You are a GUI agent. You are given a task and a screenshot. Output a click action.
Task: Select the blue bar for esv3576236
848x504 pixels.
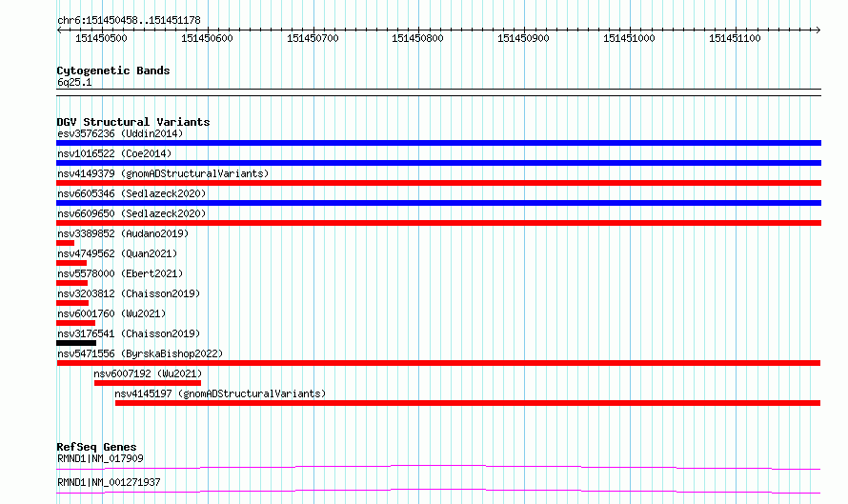pyautogui.click(x=438, y=143)
